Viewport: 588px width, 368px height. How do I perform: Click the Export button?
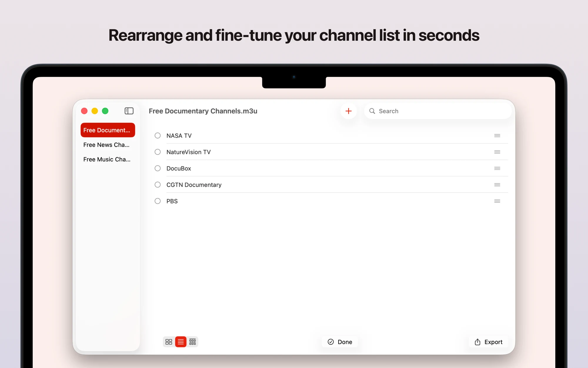coord(488,342)
